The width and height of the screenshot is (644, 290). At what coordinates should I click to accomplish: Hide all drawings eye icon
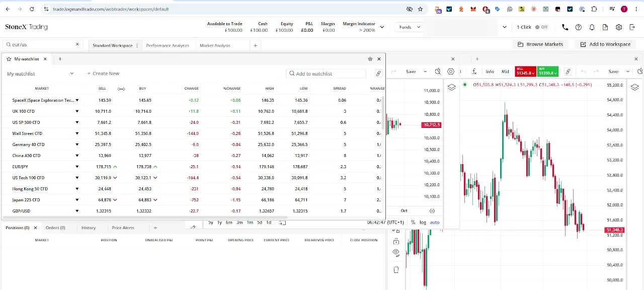coord(396,252)
